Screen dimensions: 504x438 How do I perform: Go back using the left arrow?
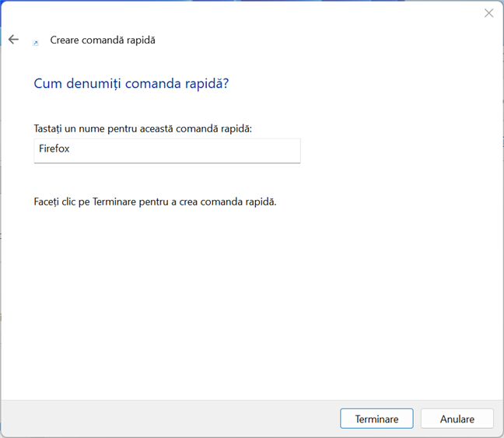pos(13,40)
